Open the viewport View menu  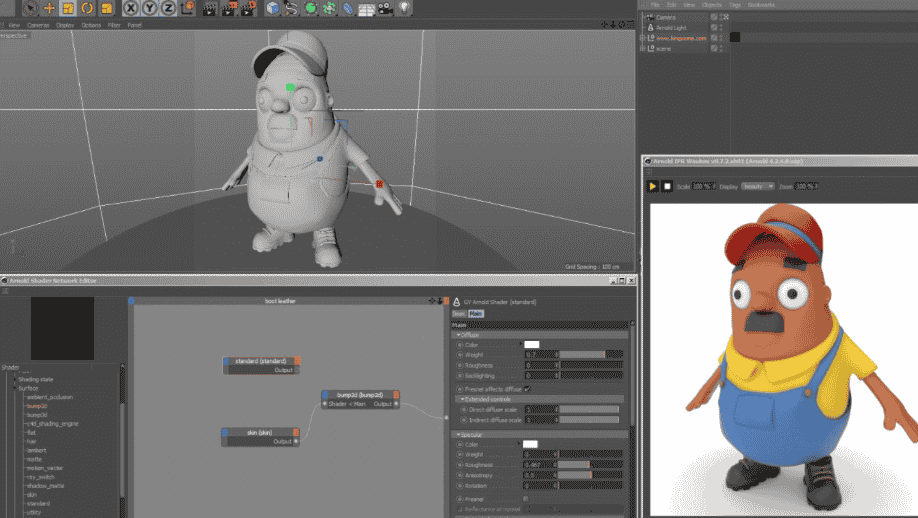pyautogui.click(x=15, y=25)
